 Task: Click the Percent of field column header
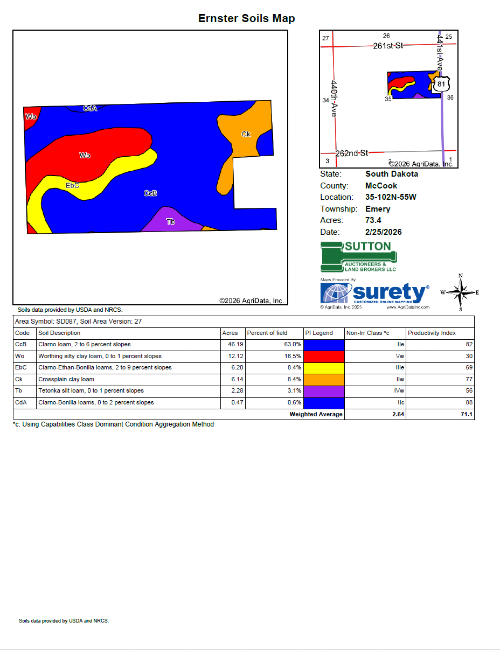tap(267, 333)
